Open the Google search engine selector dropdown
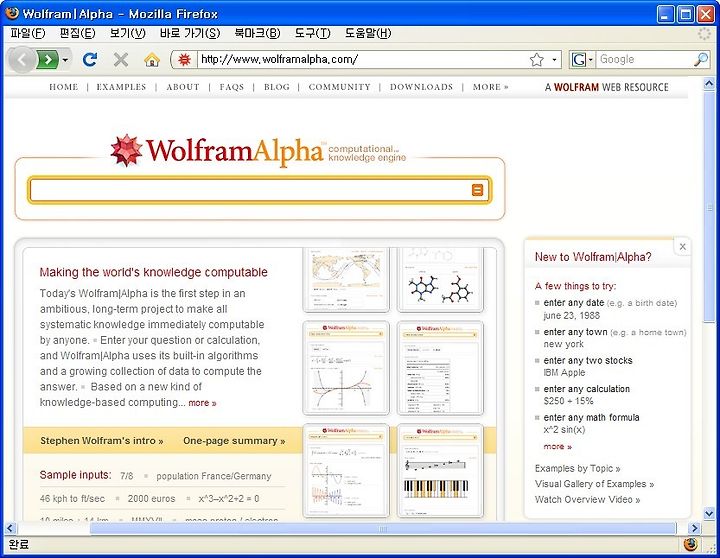720x558 pixels. (582, 59)
